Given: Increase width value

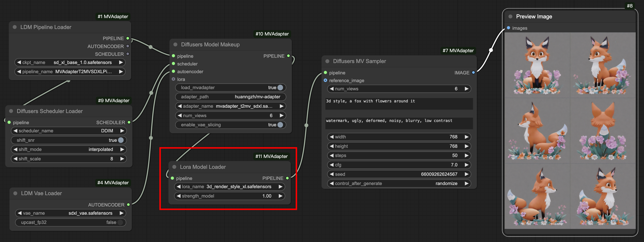Looking at the screenshot, I should pos(467,137).
